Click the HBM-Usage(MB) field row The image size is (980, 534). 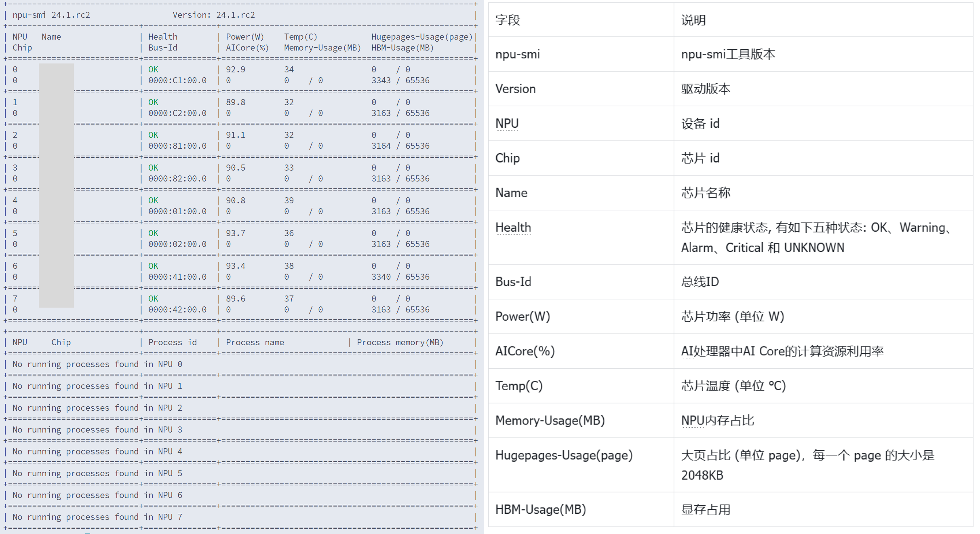click(540, 509)
